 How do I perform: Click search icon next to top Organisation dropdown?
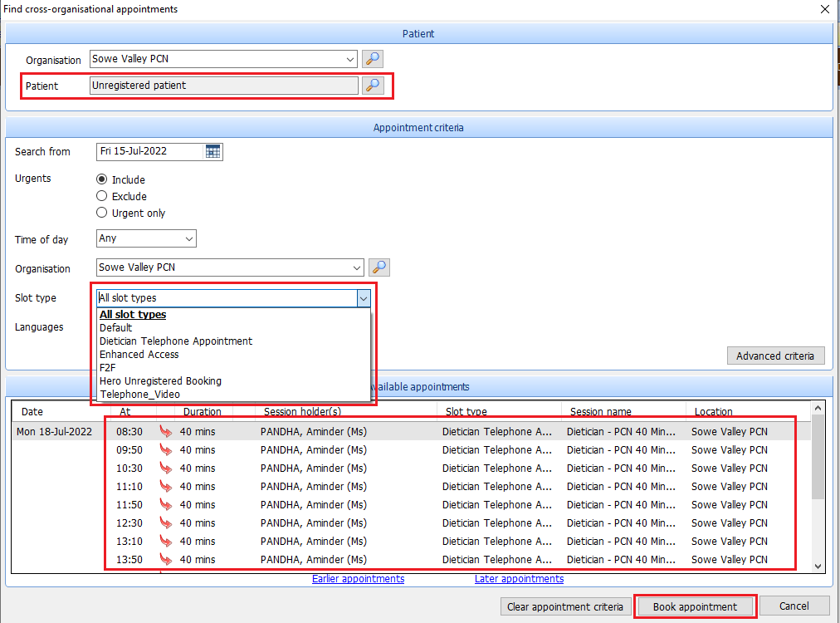[373, 59]
